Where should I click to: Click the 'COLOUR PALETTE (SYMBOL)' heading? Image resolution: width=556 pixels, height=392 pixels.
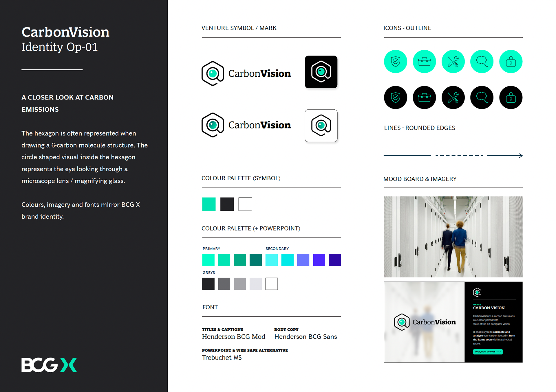click(x=241, y=178)
